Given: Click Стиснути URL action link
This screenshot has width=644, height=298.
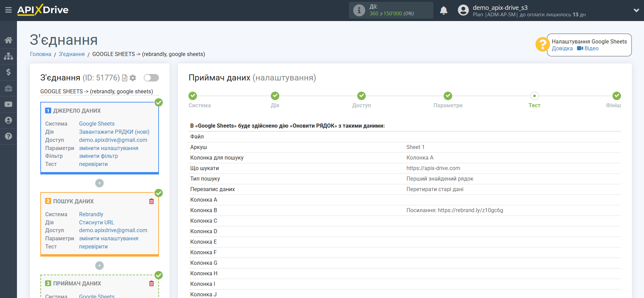Looking at the screenshot, I should pyautogui.click(x=97, y=223).
